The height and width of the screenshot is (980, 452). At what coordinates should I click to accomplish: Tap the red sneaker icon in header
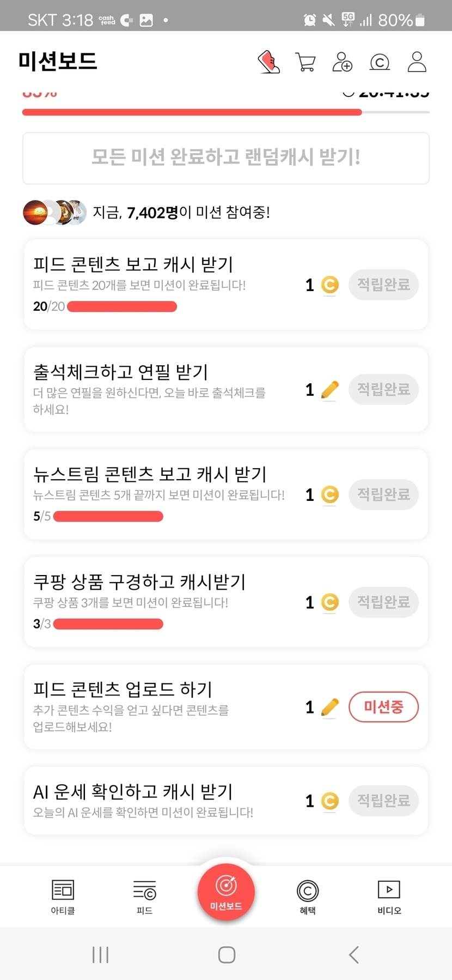click(x=268, y=62)
